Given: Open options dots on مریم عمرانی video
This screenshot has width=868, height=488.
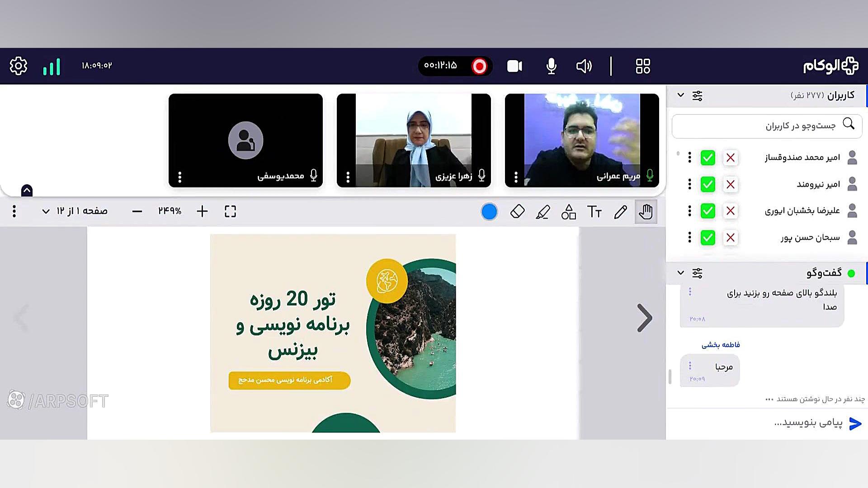Looking at the screenshot, I should point(516,177).
